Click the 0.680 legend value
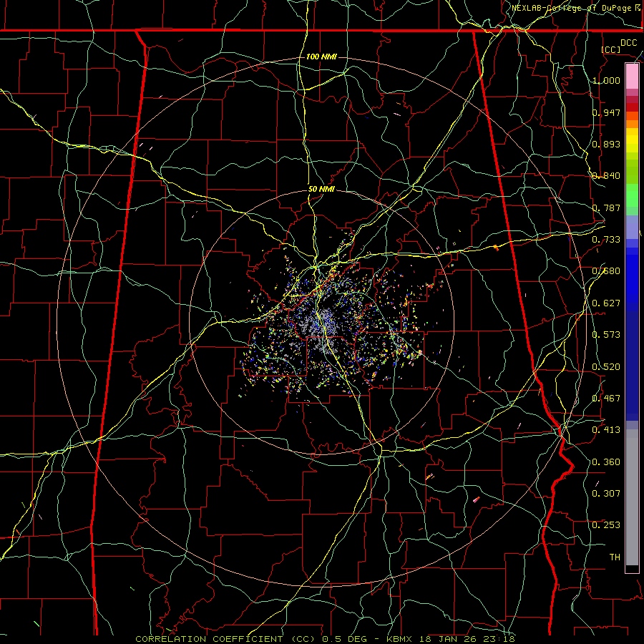The height and width of the screenshot is (644, 644). coord(606,271)
